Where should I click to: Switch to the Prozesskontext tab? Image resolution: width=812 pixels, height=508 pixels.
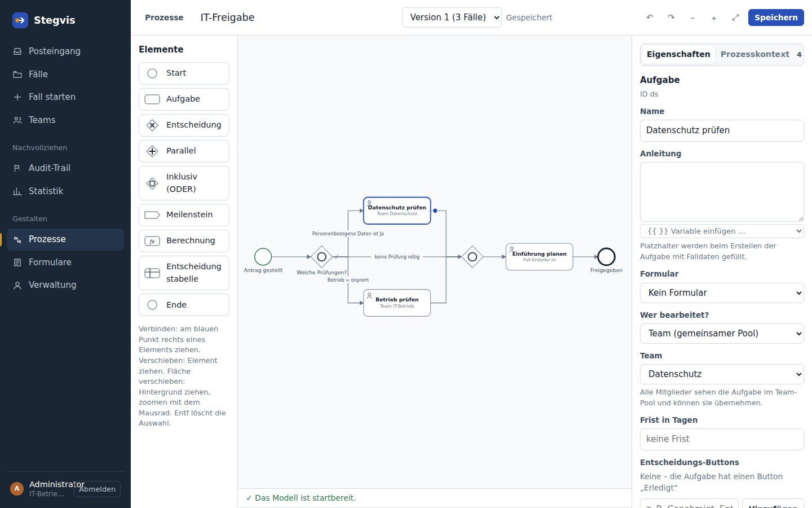tap(754, 54)
